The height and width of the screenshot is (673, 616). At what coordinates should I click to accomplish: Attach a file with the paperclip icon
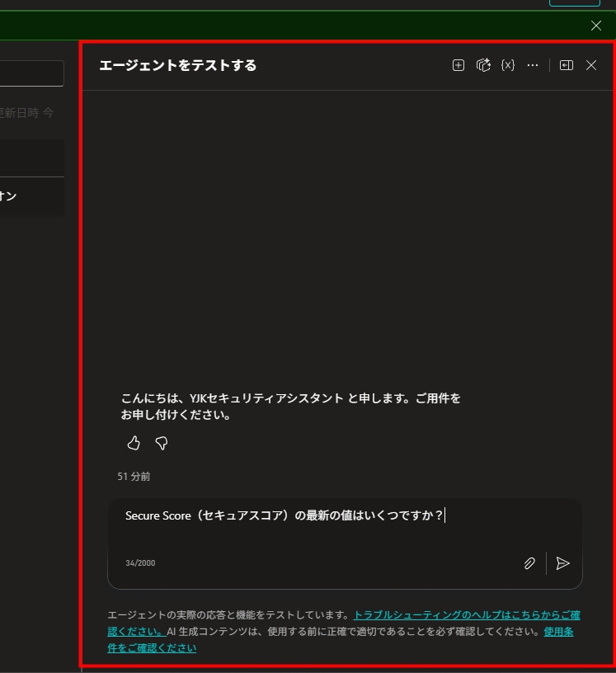(x=529, y=563)
